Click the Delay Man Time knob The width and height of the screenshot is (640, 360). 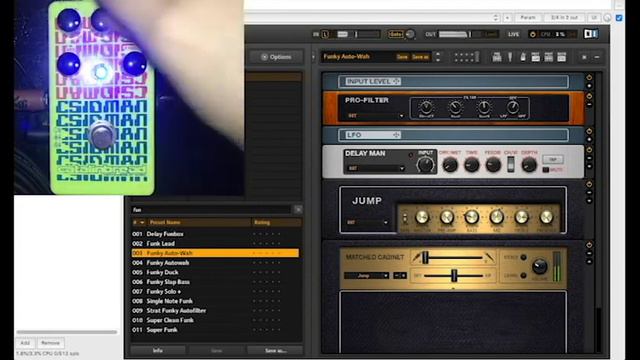coord(471,165)
